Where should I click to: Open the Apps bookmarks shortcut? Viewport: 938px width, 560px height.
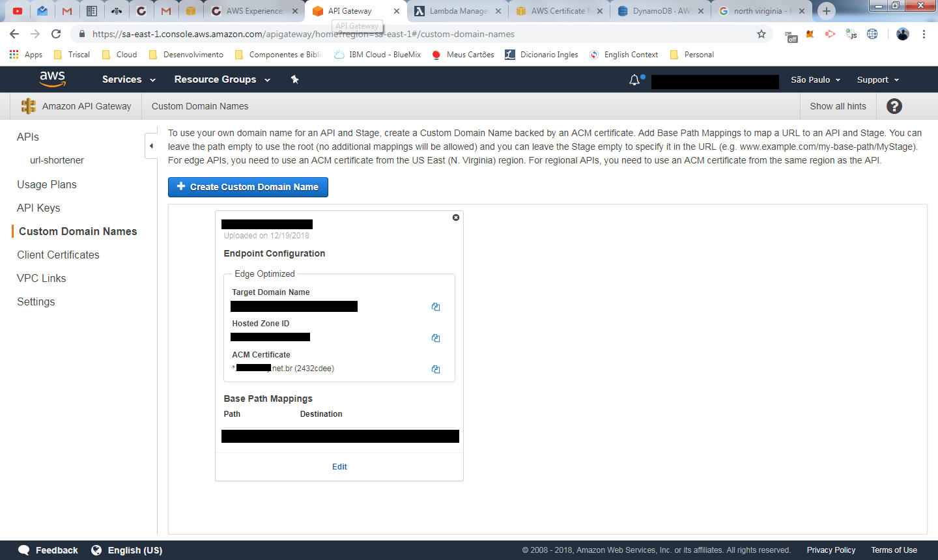pos(26,55)
